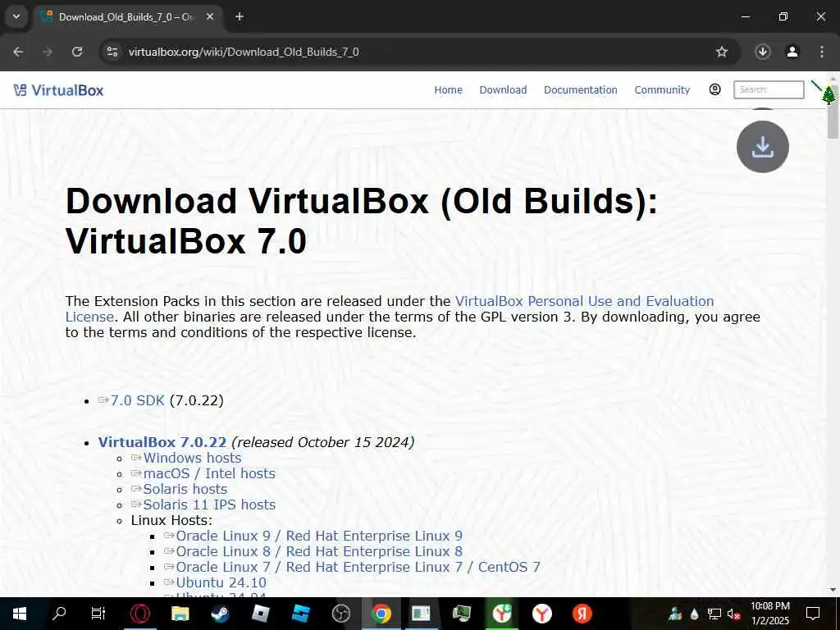Open the Documentation navigation menu item
The height and width of the screenshot is (630, 840).
coord(581,90)
